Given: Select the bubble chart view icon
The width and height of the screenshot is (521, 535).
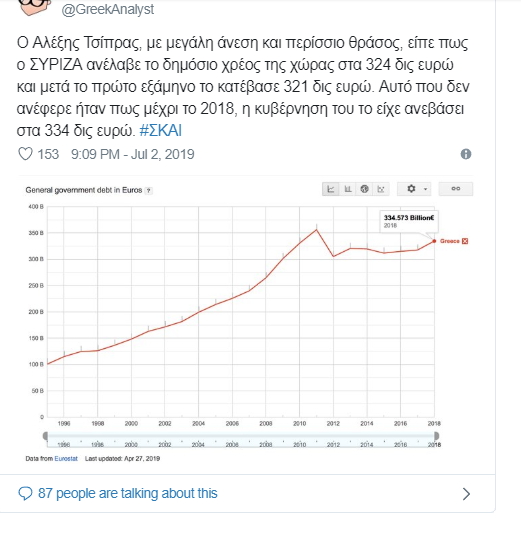Looking at the screenshot, I should click(x=381, y=189).
